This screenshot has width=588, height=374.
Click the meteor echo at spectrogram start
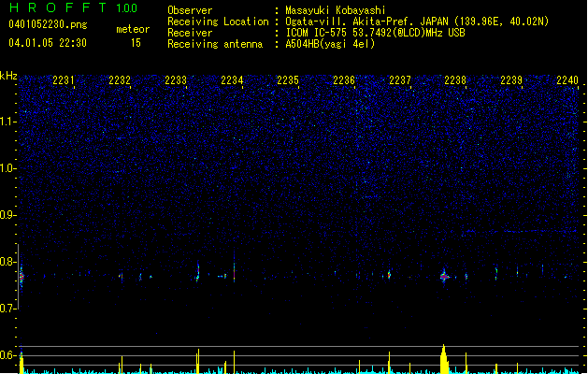(22, 277)
